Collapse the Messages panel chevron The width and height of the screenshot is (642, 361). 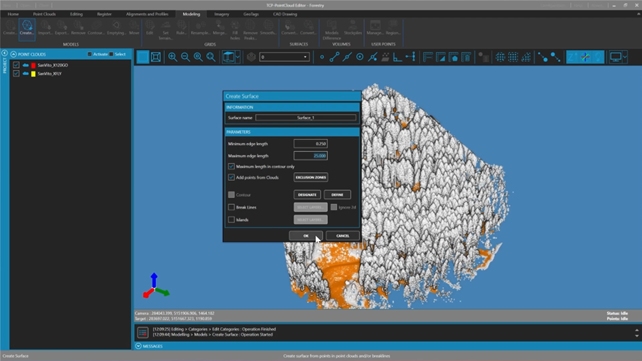[x=138, y=346]
